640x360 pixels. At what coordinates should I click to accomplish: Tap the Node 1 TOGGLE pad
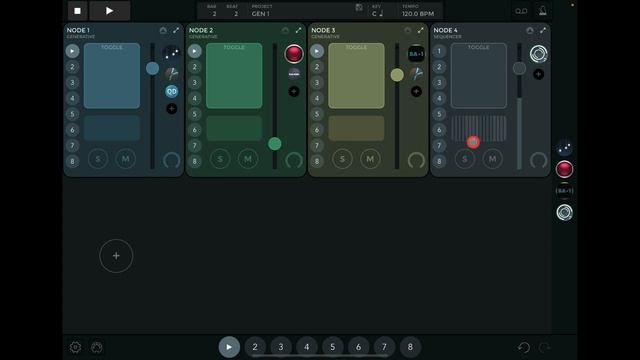tap(112, 76)
